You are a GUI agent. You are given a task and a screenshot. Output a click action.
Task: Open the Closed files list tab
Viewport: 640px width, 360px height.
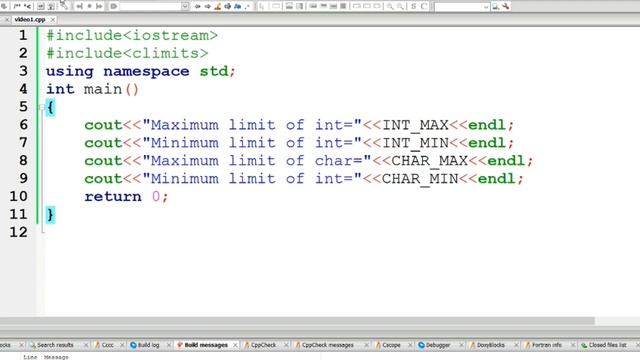pyautogui.click(x=607, y=345)
